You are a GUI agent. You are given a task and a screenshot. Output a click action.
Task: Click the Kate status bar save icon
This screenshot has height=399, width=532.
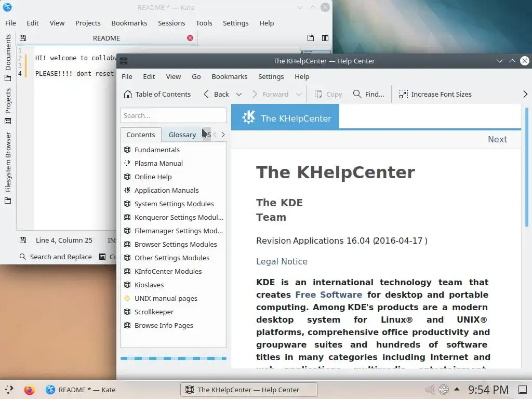[23, 240]
